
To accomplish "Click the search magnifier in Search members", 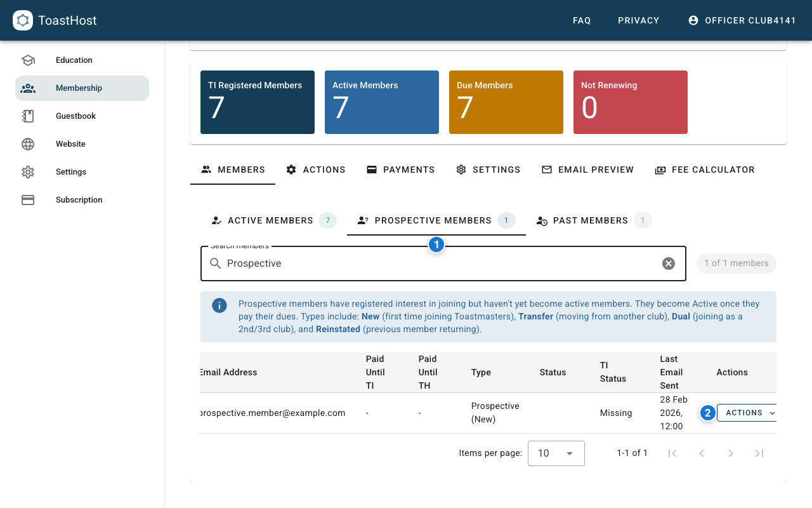I will (x=215, y=263).
